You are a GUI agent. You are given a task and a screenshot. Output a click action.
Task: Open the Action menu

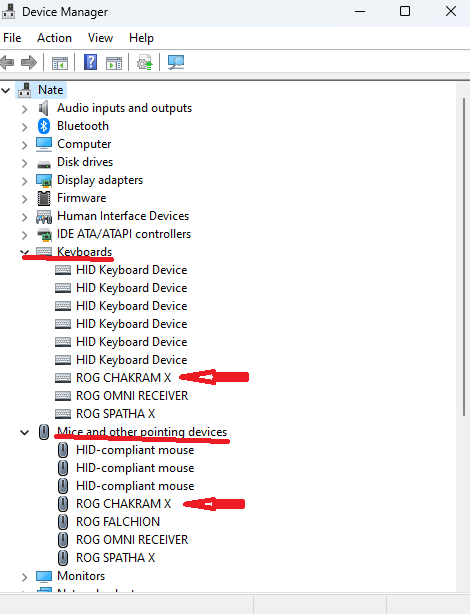point(54,38)
